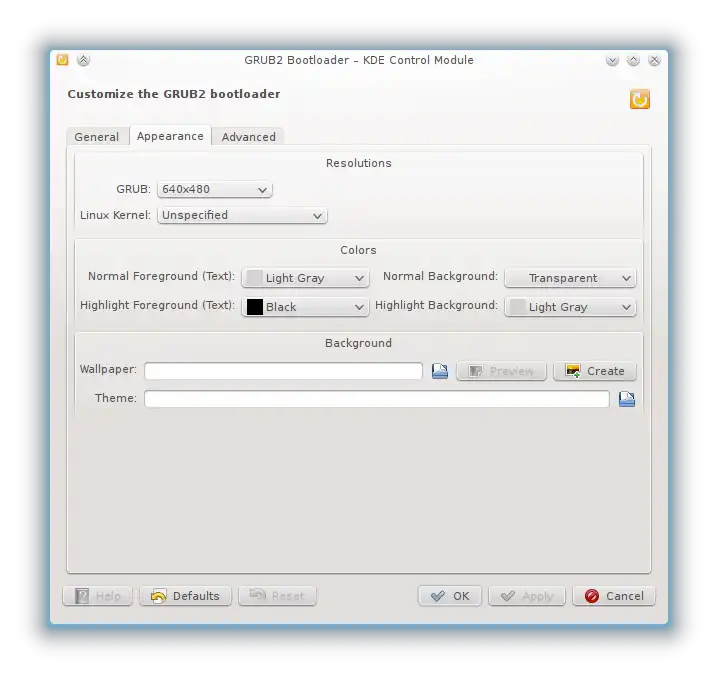Click the Defaults button

(185, 596)
